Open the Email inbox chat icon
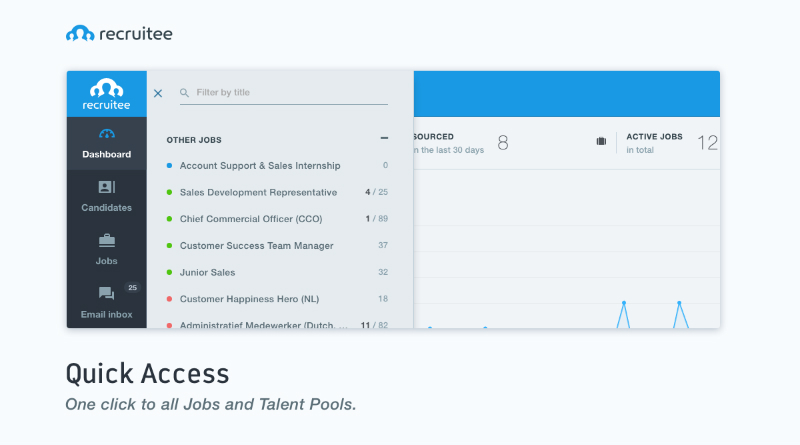This screenshot has height=445, width=800. coord(106,294)
